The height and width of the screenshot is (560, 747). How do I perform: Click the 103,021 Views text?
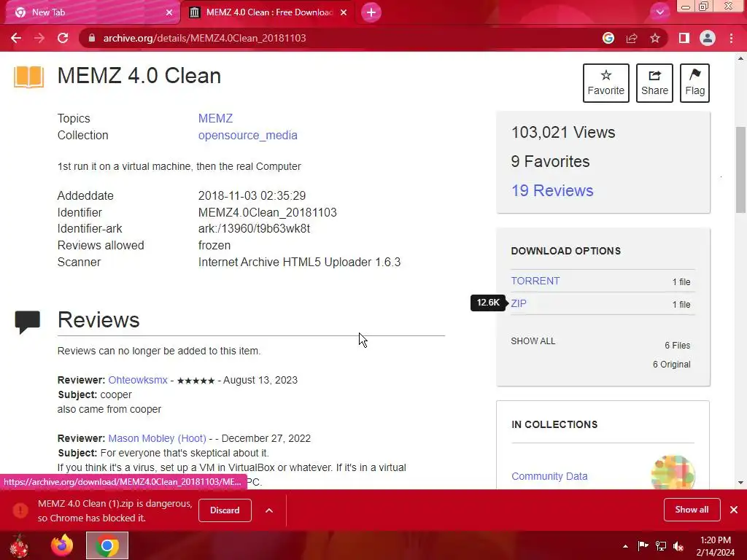point(563,133)
